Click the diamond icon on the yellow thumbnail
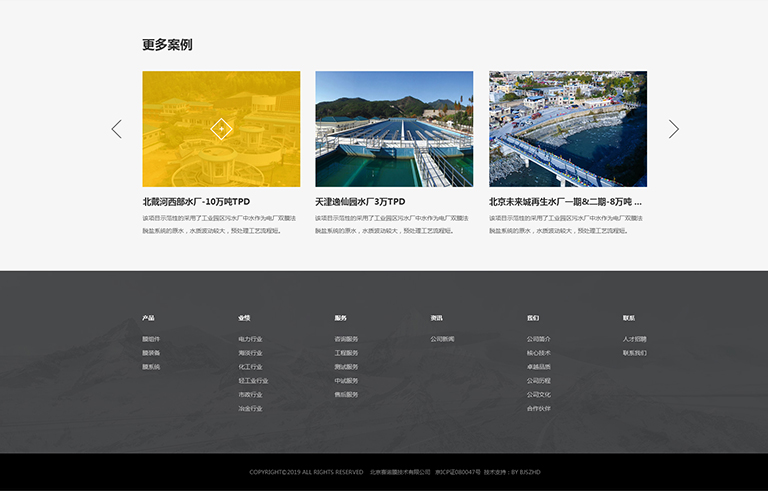 coord(221,129)
